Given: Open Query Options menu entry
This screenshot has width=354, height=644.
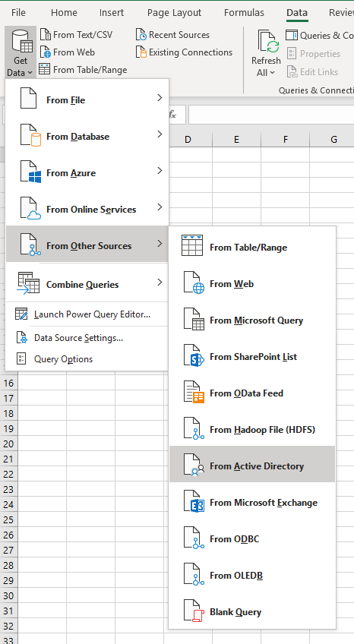Looking at the screenshot, I should coord(87,359).
